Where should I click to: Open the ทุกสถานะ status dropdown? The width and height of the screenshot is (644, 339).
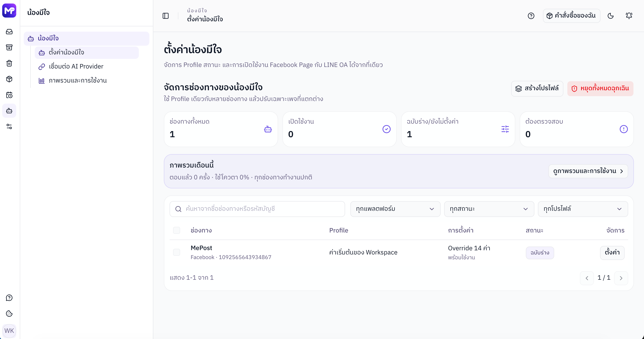[489, 209]
